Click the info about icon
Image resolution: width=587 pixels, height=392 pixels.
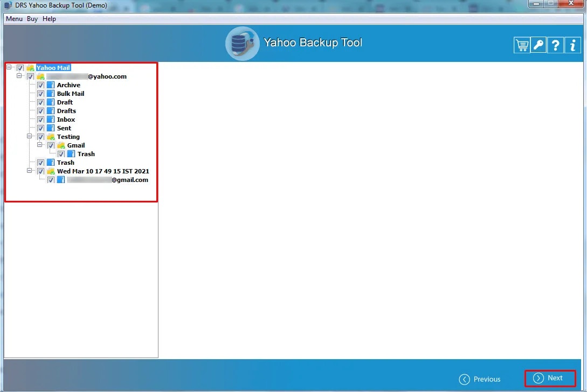click(x=573, y=45)
